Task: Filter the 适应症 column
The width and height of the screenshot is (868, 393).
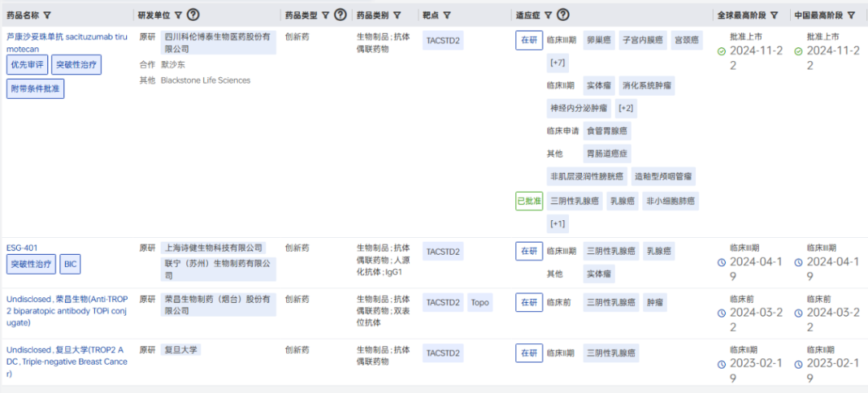Action: (548, 15)
